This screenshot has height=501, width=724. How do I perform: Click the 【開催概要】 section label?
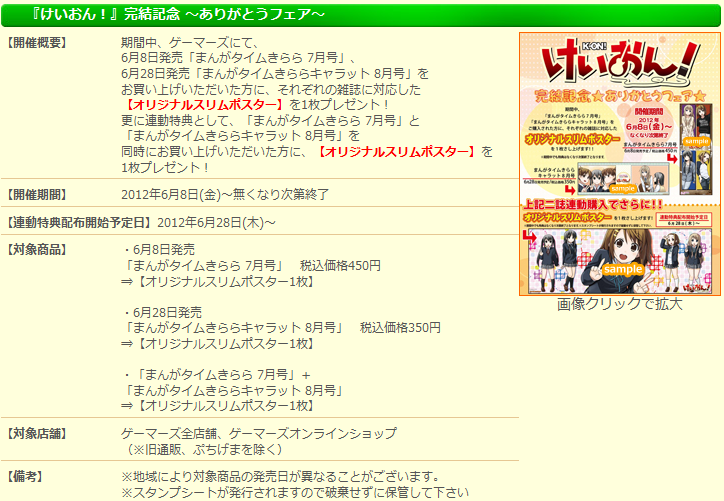[x=38, y=44]
